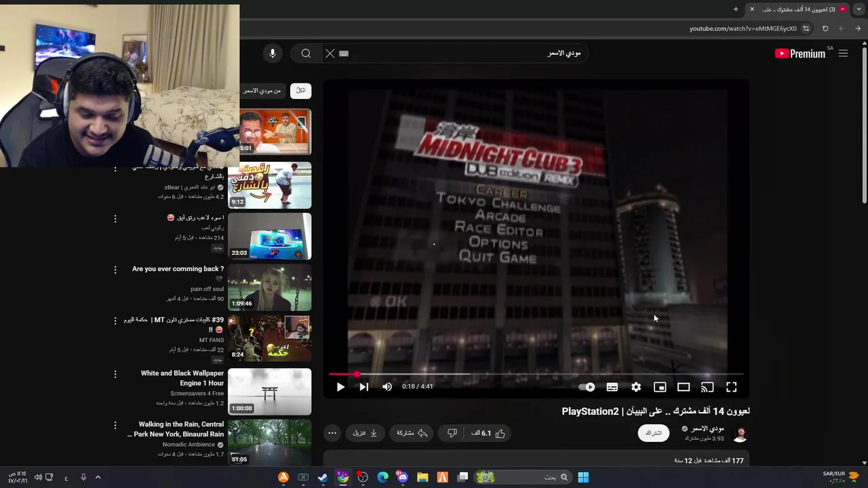
Task: Toggle subtitles/closed captions
Action: [612, 387]
